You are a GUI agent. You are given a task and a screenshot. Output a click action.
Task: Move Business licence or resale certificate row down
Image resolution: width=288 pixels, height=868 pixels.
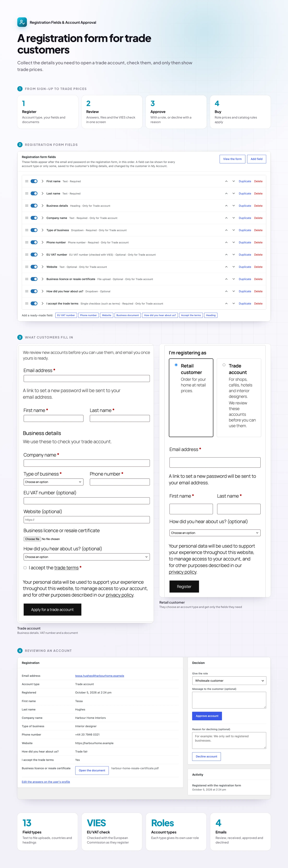pos(234,279)
